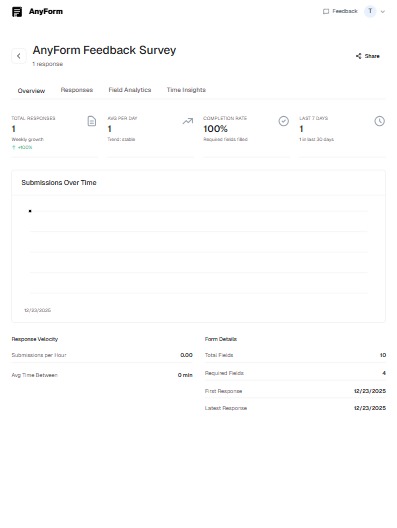397x528 pixels.
Task: Click the Latest Response date value
Action: [370, 408]
